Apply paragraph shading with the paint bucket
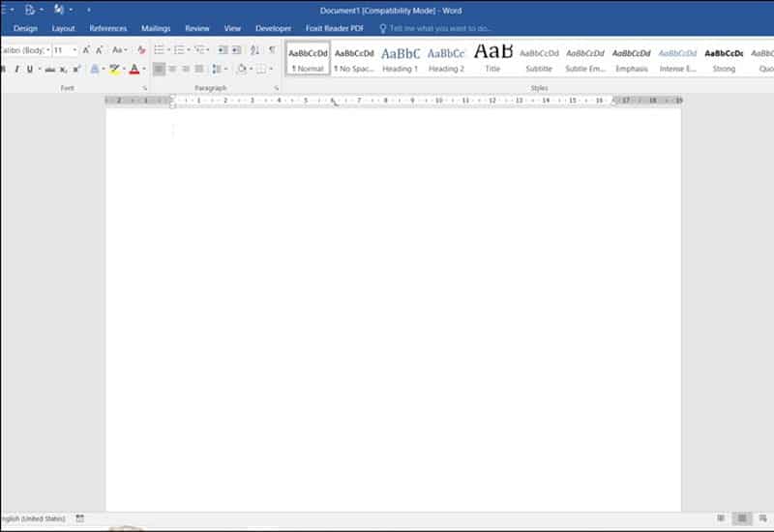774x532 pixels. tap(241, 69)
